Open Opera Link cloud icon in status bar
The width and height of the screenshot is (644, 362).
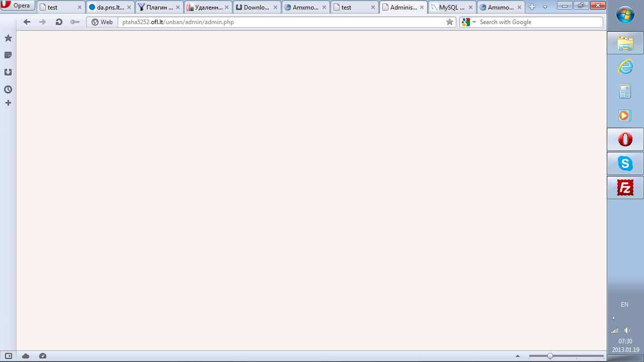point(26,356)
